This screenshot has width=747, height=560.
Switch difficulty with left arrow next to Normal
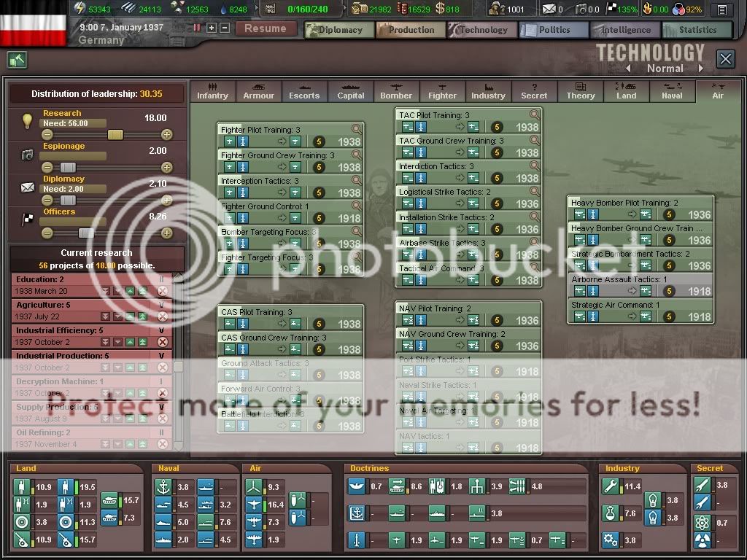coord(628,69)
